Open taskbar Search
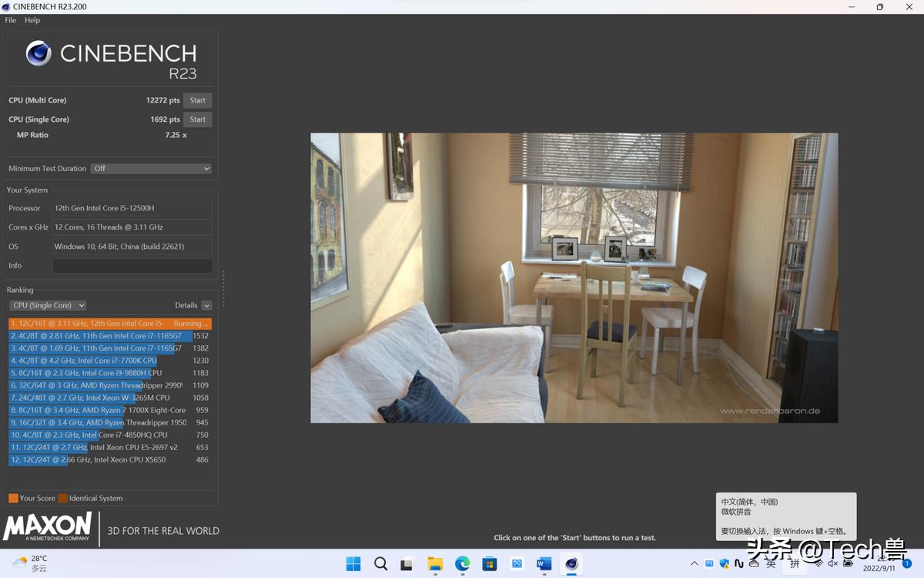 coord(380,564)
